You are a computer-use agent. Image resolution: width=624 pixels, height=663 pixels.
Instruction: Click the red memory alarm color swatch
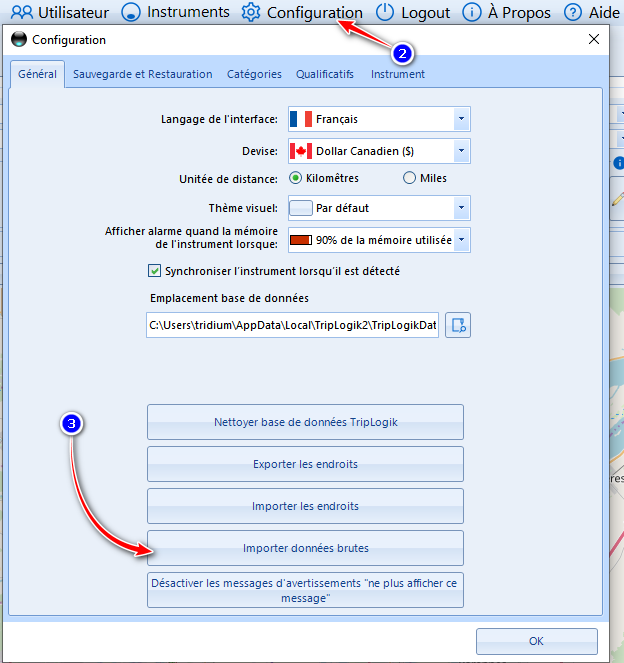(301, 240)
